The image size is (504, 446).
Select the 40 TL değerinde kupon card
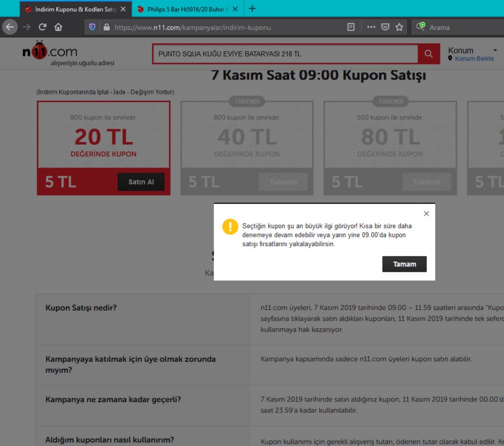(247, 148)
